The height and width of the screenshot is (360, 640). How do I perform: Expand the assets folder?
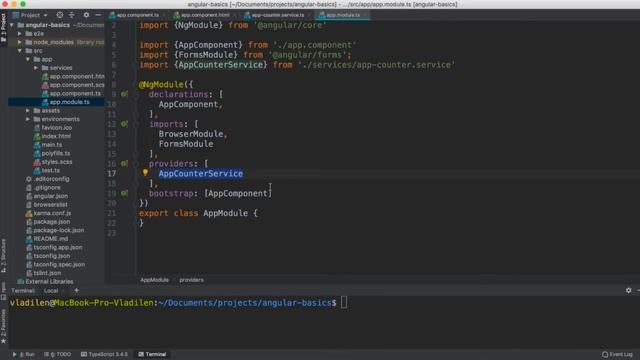(28, 111)
